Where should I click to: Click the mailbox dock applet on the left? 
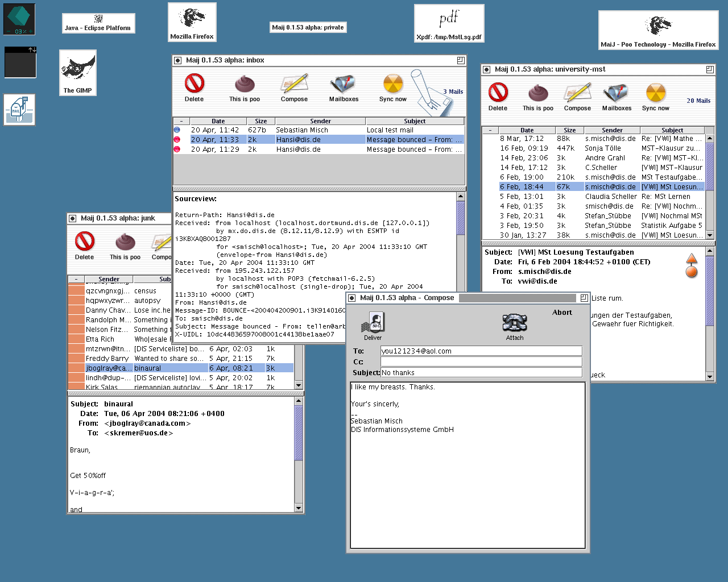coord(19,110)
